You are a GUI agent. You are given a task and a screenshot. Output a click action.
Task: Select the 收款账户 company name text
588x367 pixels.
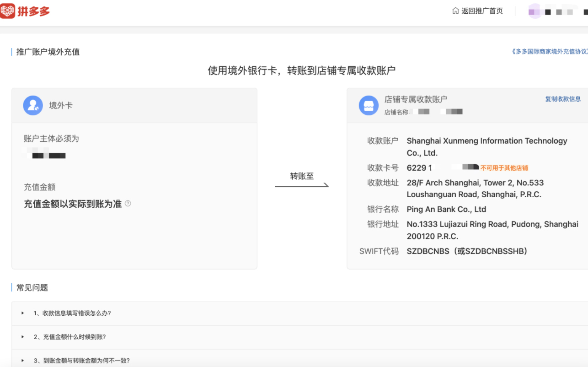pos(486,140)
